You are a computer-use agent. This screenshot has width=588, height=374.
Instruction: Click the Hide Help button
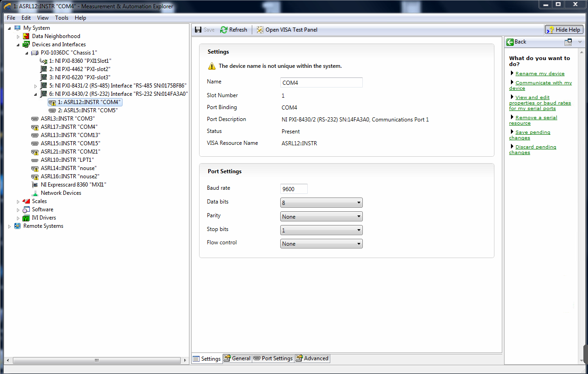pyautogui.click(x=564, y=30)
